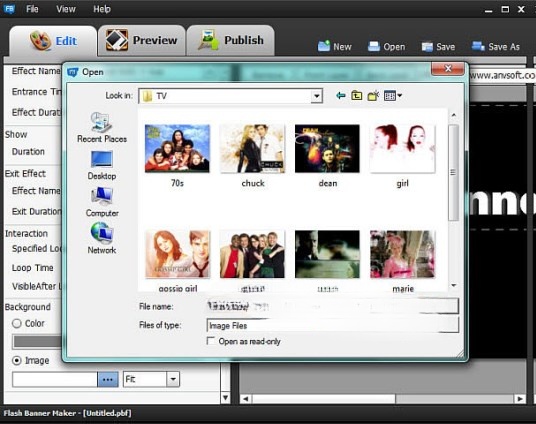Switch to the Edit tab
Screen dimensions: 536x424
53,41
